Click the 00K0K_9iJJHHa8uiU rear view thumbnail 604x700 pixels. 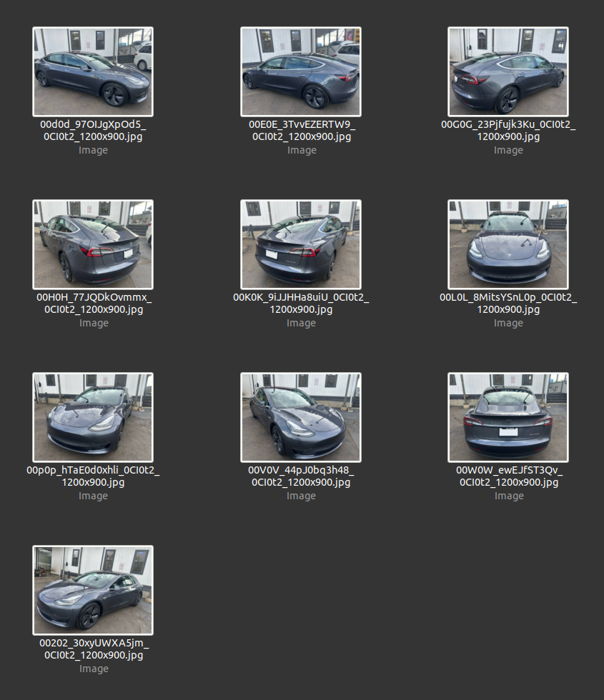coord(301,244)
